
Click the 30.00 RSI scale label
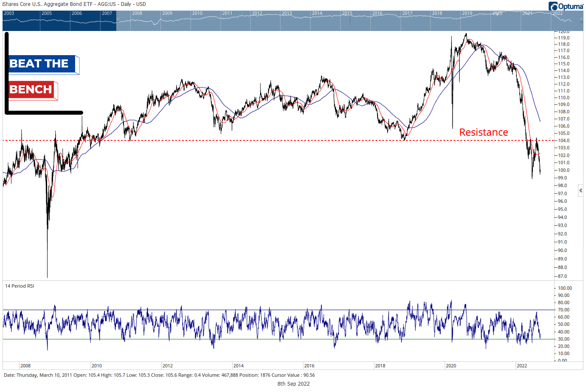(564, 339)
